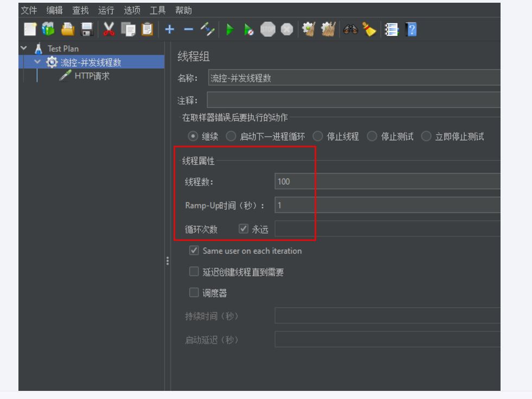Open the Templates icon in toolbar
532x399 pixels.
click(x=48, y=29)
